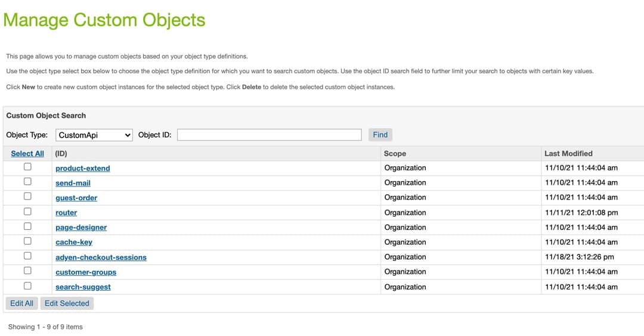Mark the search-suggest row checkbox
The image size is (644, 336).
point(27,286)
